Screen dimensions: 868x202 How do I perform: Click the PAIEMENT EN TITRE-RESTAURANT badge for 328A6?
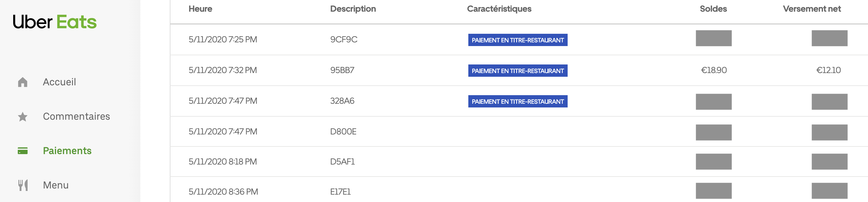point(517,101)
